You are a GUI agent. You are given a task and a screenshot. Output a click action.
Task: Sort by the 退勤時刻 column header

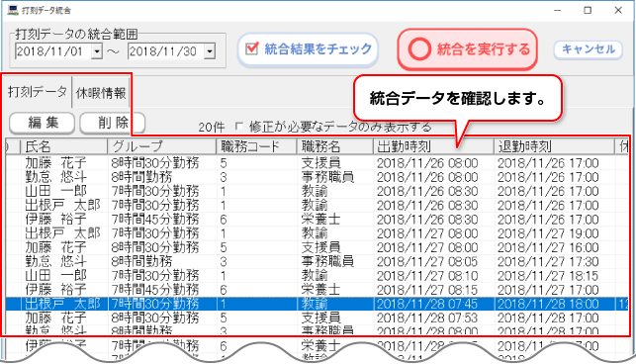click(554, 146)
